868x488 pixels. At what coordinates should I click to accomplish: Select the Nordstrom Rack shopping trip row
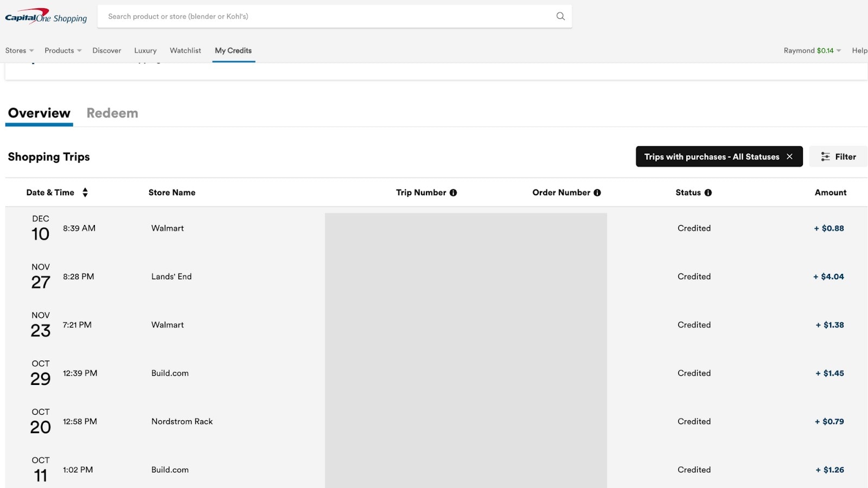tap(436, 421)
